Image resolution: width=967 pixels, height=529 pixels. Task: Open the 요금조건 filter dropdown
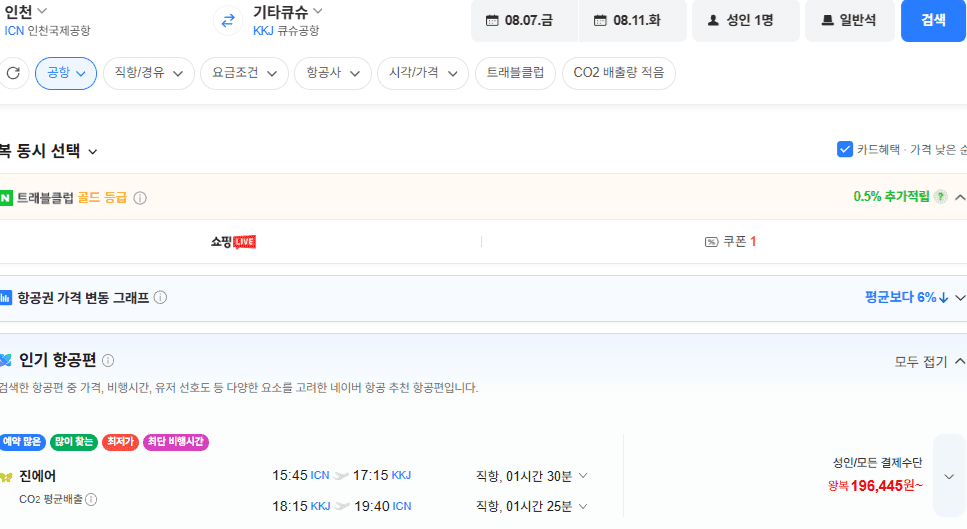point(244,73)
